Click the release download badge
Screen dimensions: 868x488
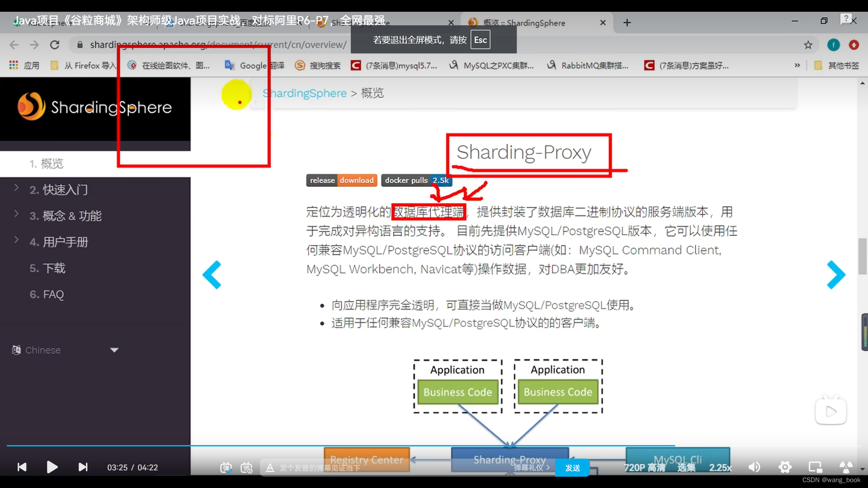click(x=342, y=180)
